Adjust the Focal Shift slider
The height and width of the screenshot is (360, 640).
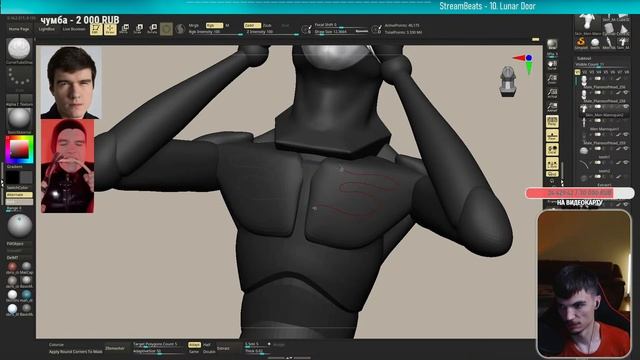pyautogui.click(x=341, y=25)
